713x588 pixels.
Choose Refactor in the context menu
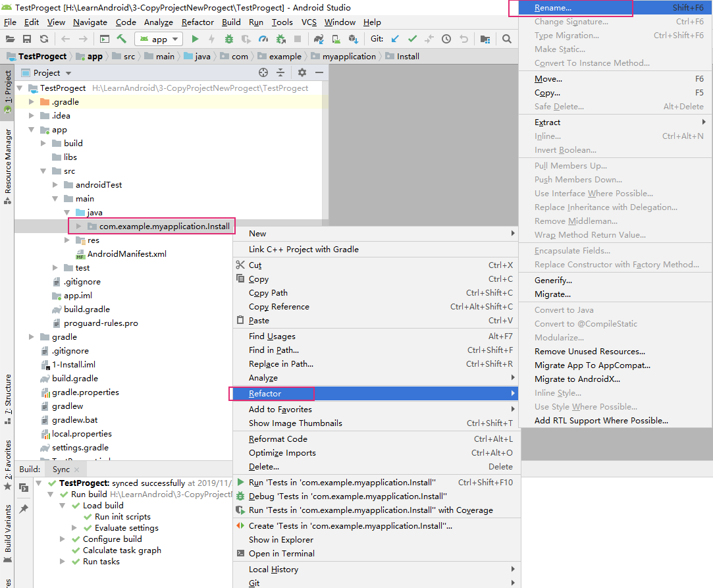(375, 393)
